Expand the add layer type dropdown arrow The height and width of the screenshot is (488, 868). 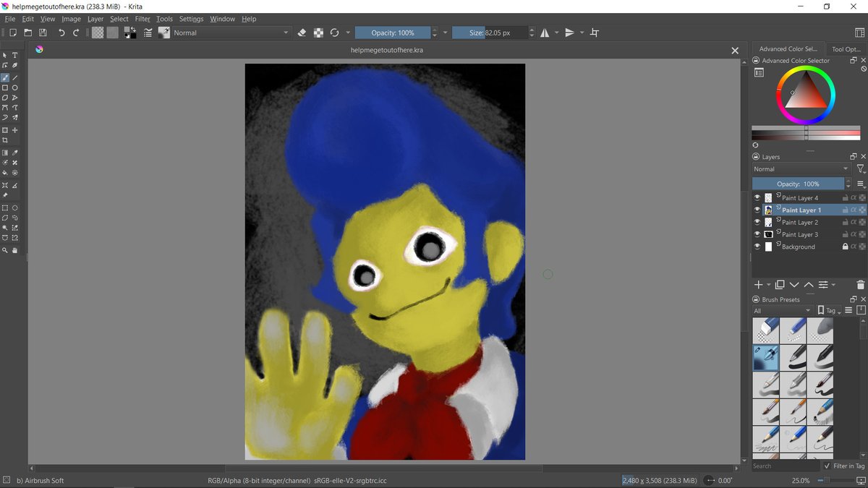click(x=770, y=285)
